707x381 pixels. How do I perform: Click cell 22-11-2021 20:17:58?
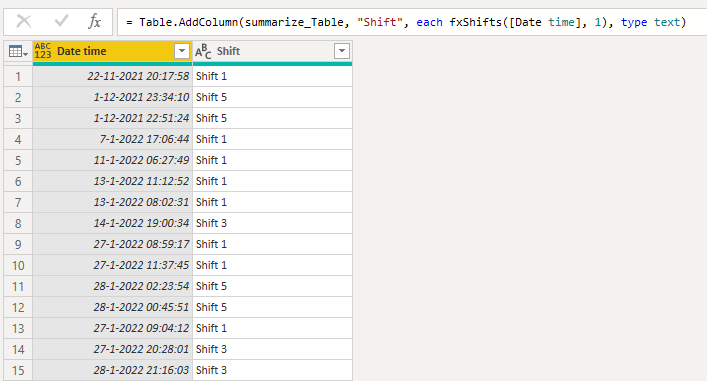(112, 76)
